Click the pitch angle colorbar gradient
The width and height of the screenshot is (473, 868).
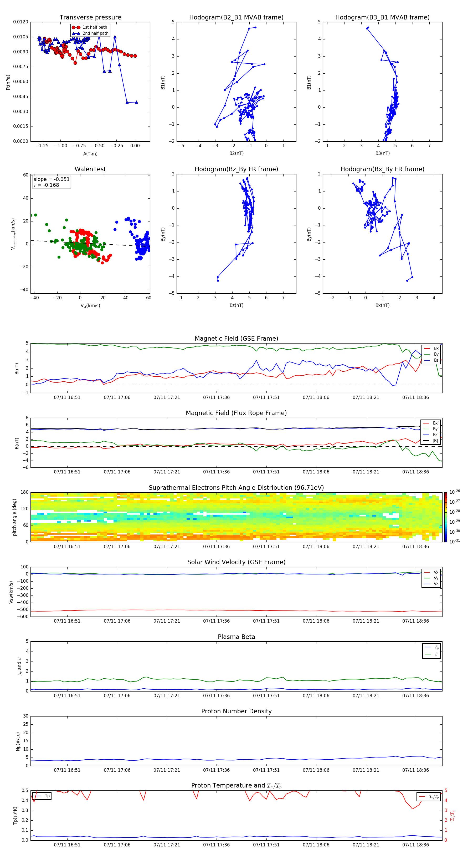point(446,517)
